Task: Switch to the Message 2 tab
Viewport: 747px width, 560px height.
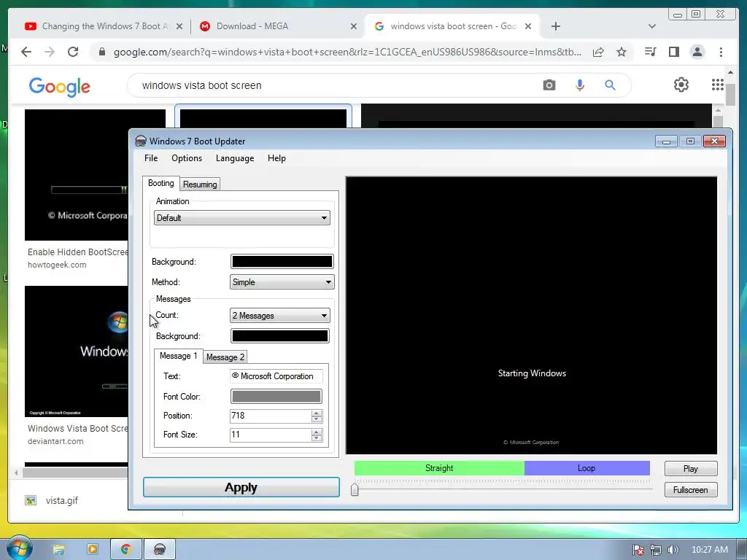Action: 225,357
